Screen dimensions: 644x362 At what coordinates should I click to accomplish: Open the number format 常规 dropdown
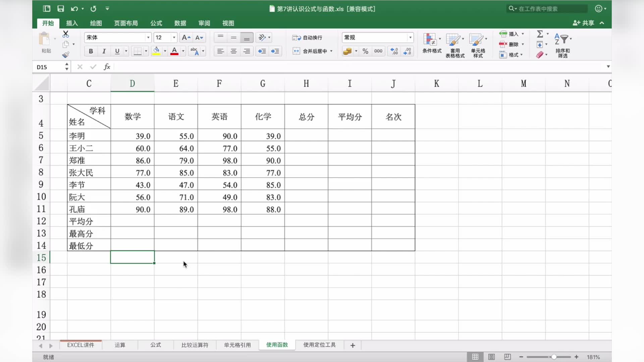(x=410, y=38)
